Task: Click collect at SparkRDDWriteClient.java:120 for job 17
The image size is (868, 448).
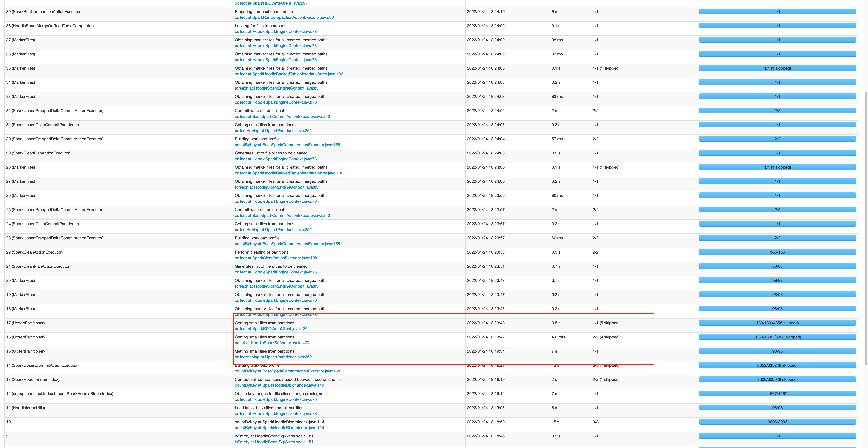Action: pyautogui.click(x=271, y=328)
